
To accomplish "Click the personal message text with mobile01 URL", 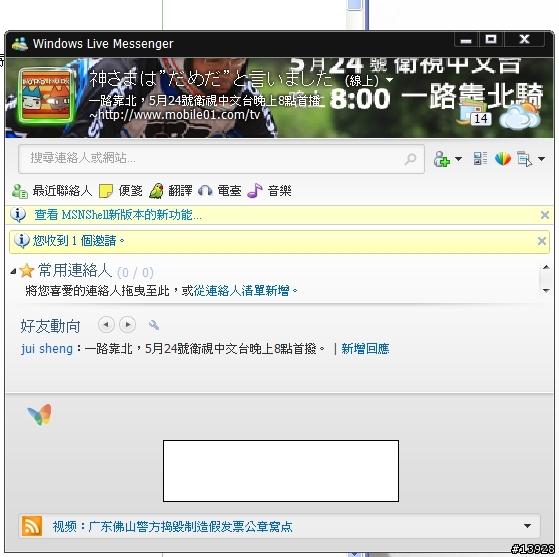I will coord(206,108).
